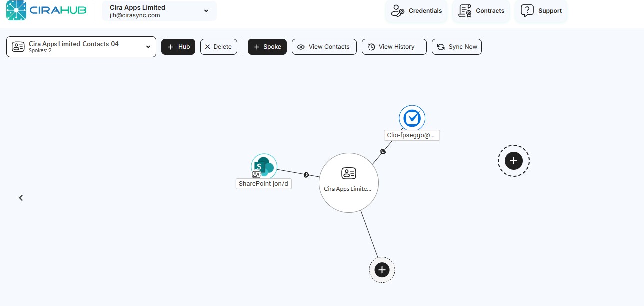Open View History
Screen dimensions: 644x306
tap(394, 47)
